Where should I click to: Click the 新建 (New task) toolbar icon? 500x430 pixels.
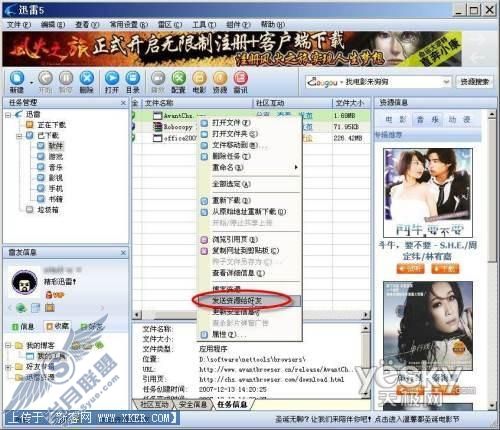coord(17,81)
